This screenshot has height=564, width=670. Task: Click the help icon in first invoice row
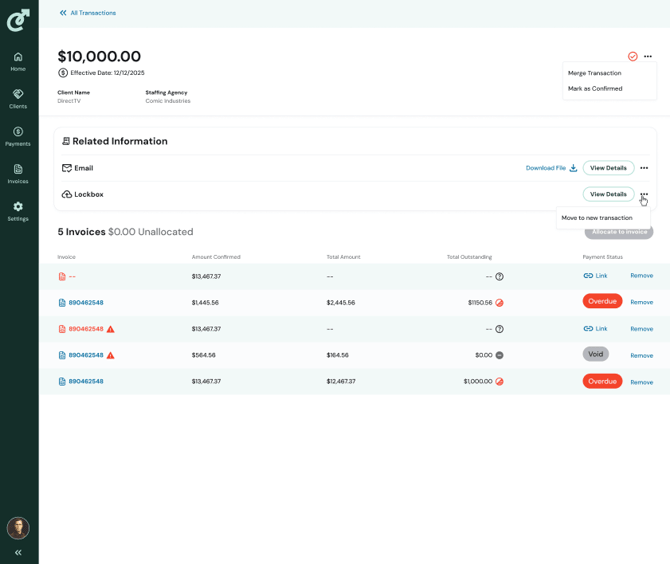click(499, 277)
